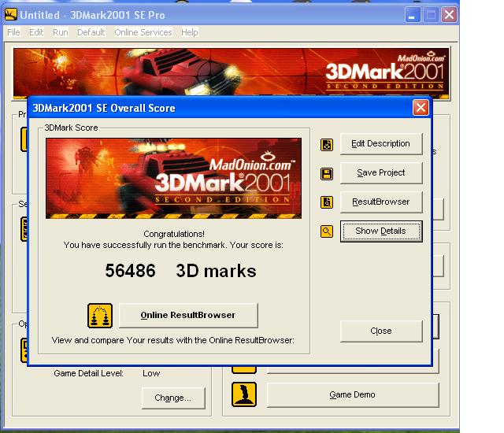This screenshot has width=504, height=433.
Task: Click the Show Details magnifier icon
Action: click(327, 231)
